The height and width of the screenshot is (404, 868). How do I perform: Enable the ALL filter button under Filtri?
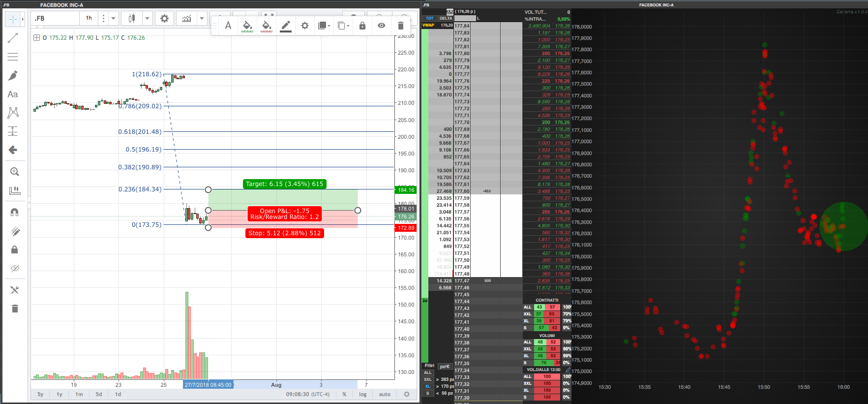(x=428, y=373)
